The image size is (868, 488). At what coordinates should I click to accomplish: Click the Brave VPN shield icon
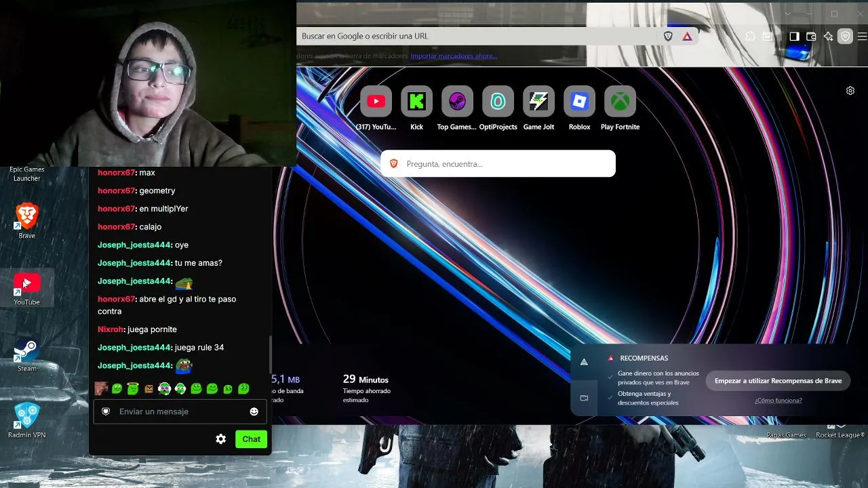coord(845,37)
